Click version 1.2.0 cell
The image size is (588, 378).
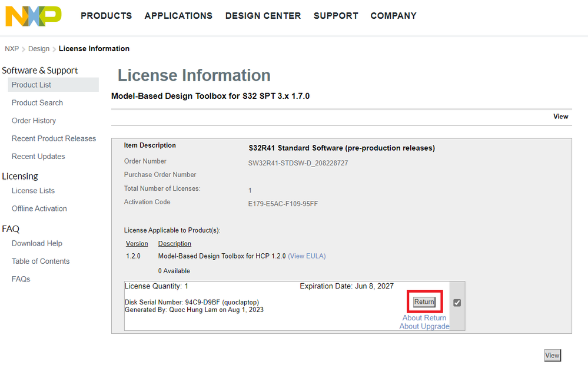(133, 256)
